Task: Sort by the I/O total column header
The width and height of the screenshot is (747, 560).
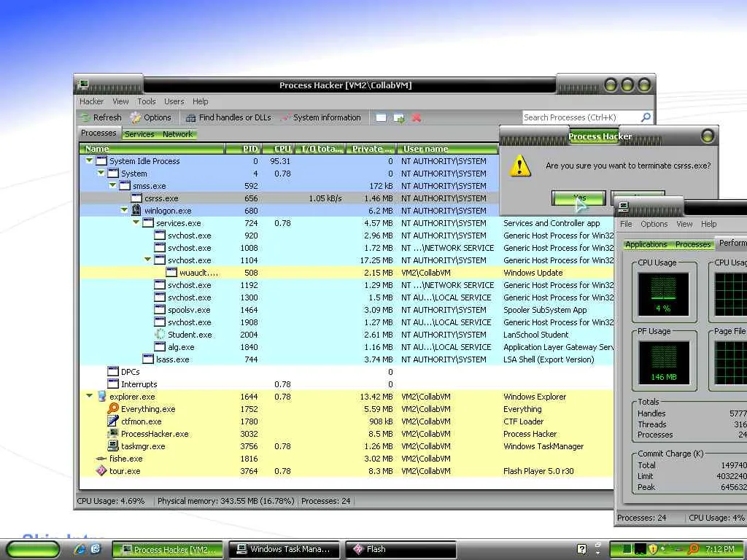Action: coord(320,149)
